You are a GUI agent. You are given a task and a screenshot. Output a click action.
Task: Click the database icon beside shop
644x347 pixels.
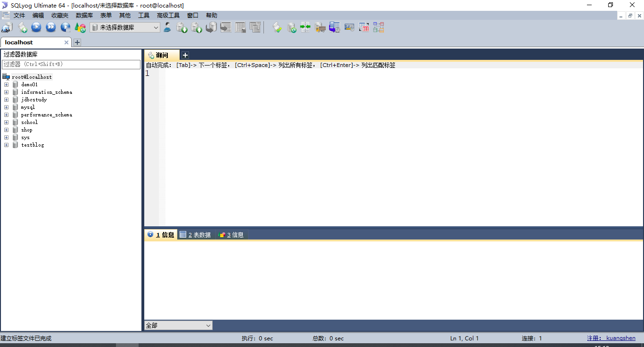(16, 130)
